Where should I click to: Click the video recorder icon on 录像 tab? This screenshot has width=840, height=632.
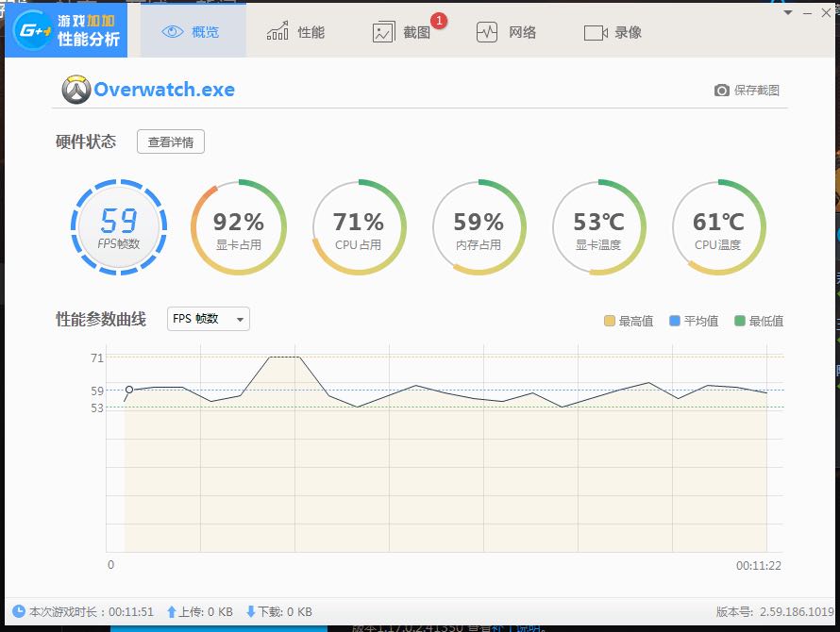click(596, 31)
